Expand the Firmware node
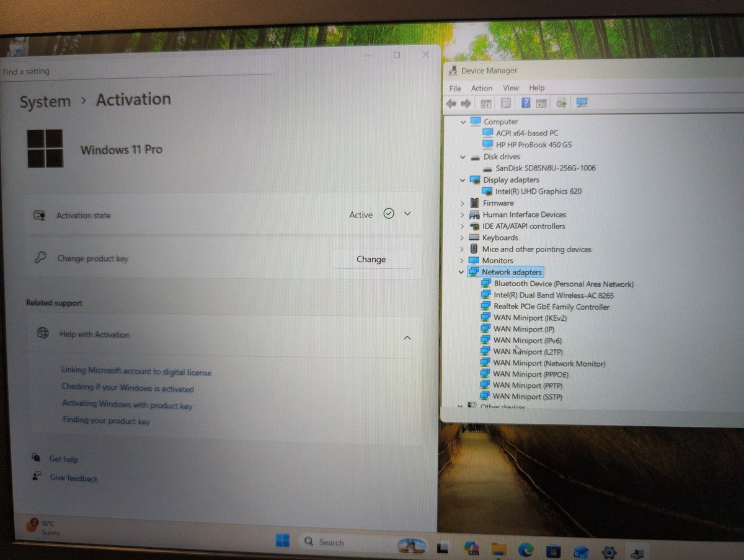 click(463, 203)
